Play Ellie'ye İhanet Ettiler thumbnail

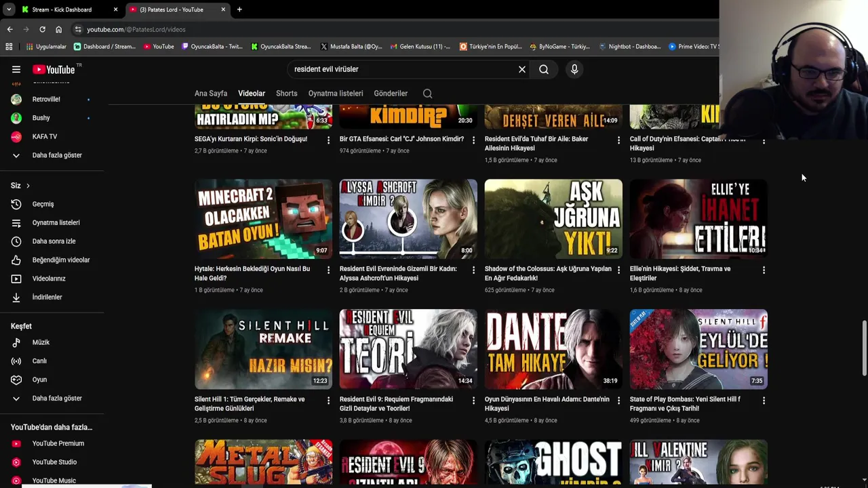pyautogui.click(x=698, y=219)
